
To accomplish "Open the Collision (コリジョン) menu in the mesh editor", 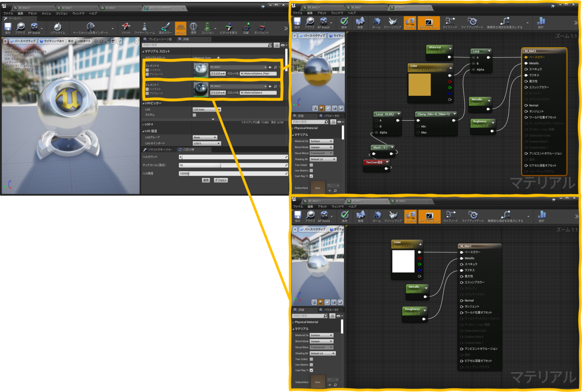I will [62, 14].
